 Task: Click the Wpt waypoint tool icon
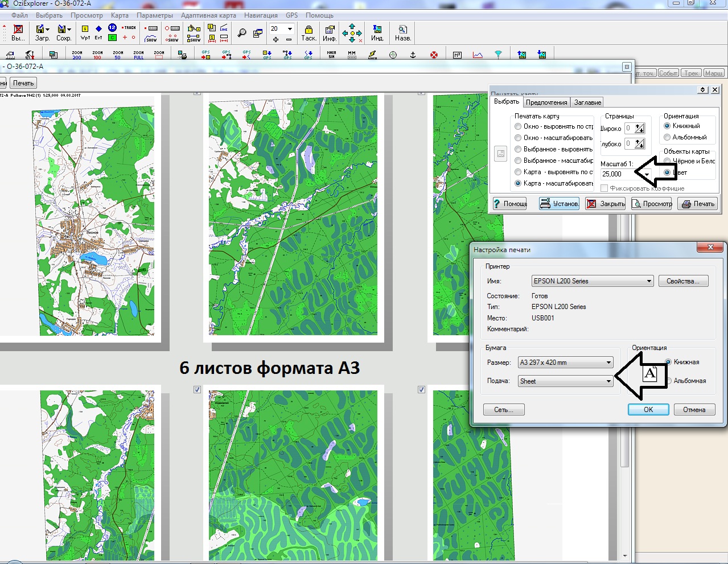pyautogui.click(x=85, y=32)
